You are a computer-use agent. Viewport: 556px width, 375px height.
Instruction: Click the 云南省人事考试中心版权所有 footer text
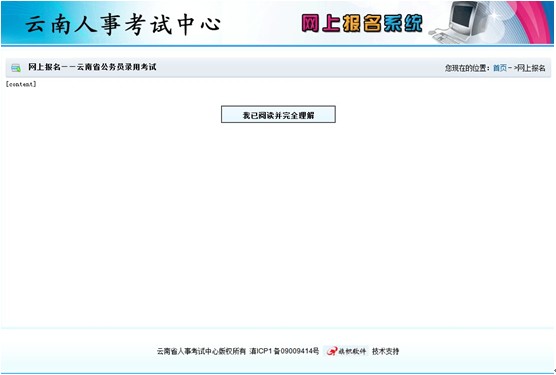(x=201, y=351)
